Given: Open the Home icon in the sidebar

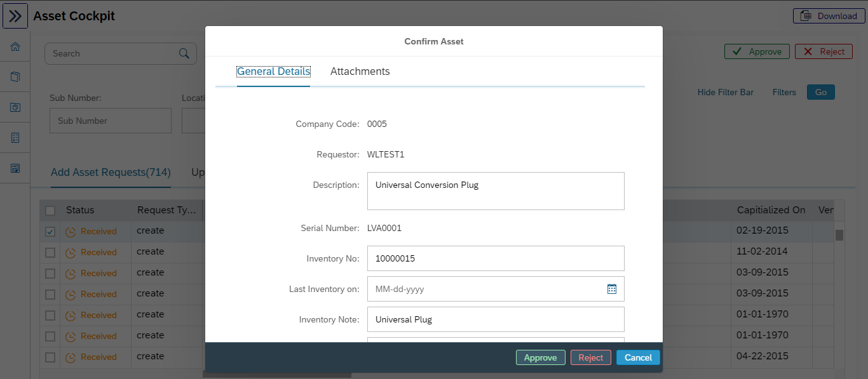Looking at the screenshot, I should pyautogui.click(x=15, y=46).
